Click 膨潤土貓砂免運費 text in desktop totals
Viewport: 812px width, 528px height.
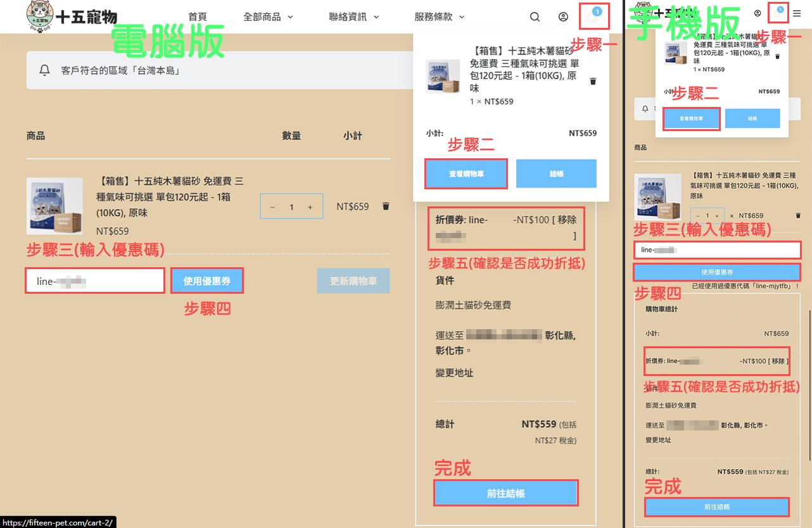click(x=473, y=305)
